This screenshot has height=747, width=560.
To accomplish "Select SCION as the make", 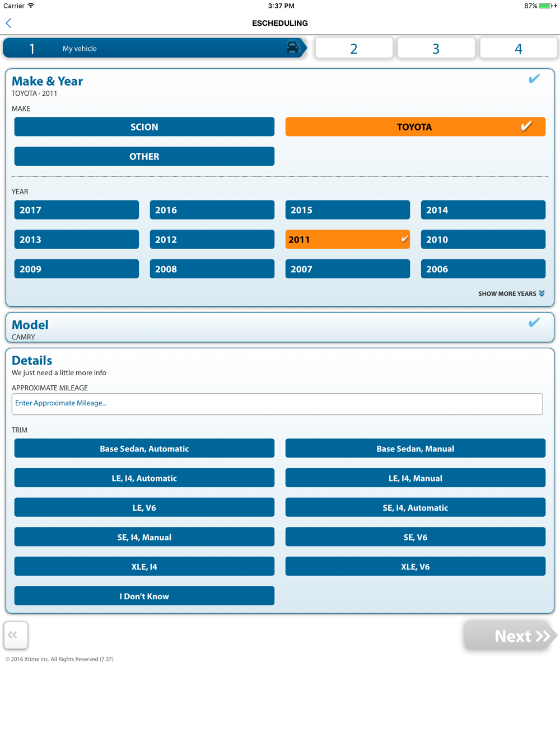I will [x=144, y=127].
